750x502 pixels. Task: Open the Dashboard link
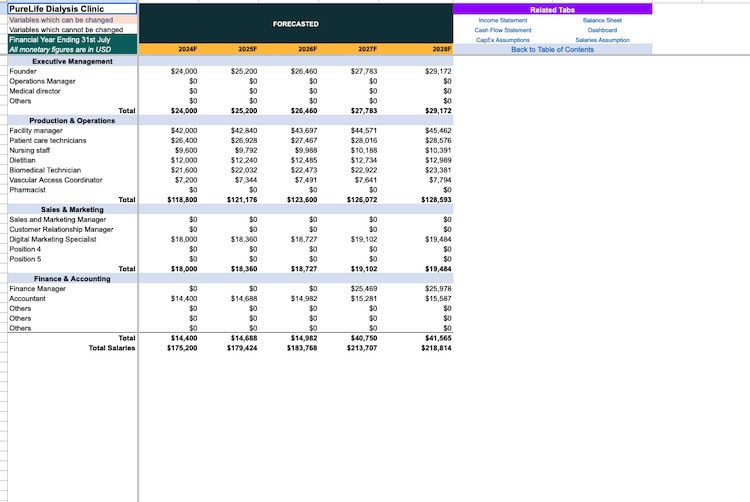602,30
